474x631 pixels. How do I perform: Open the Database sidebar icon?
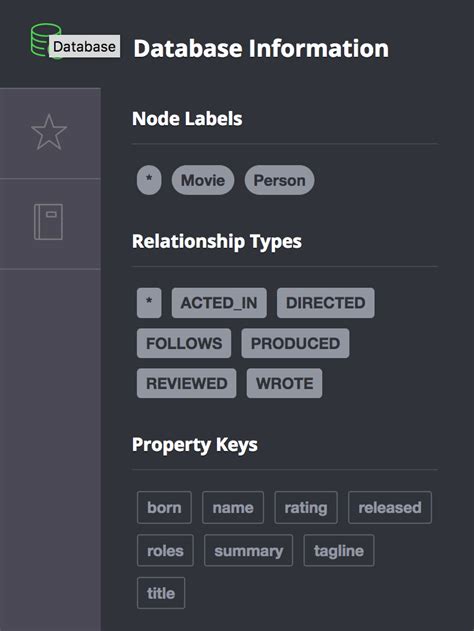coord(46,41)
